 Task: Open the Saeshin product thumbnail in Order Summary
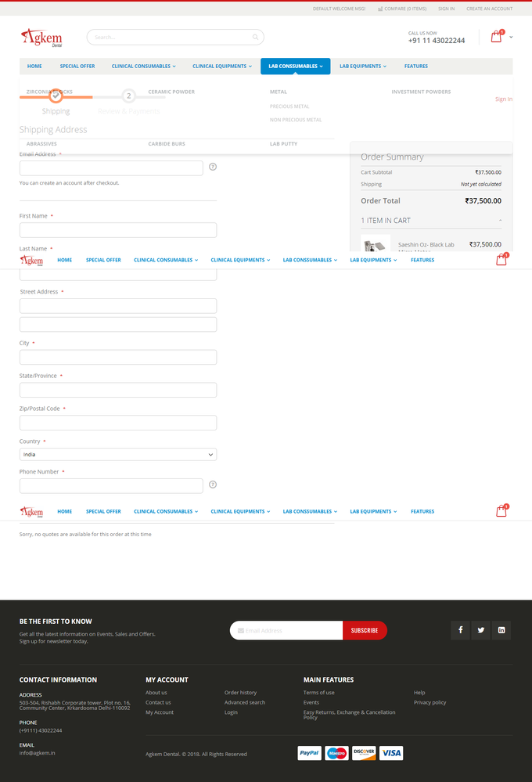[x=376, y=243]
